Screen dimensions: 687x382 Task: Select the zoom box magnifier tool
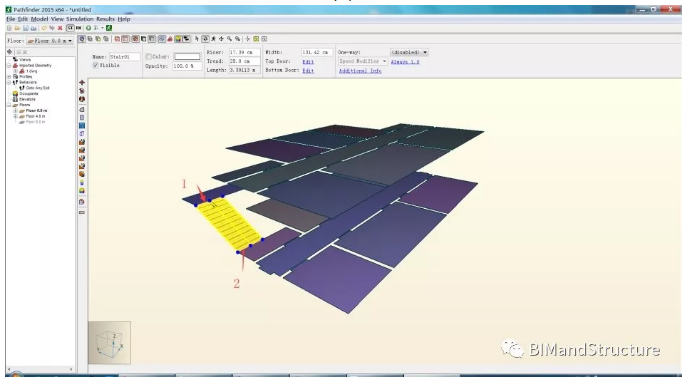tap(237, 39)
